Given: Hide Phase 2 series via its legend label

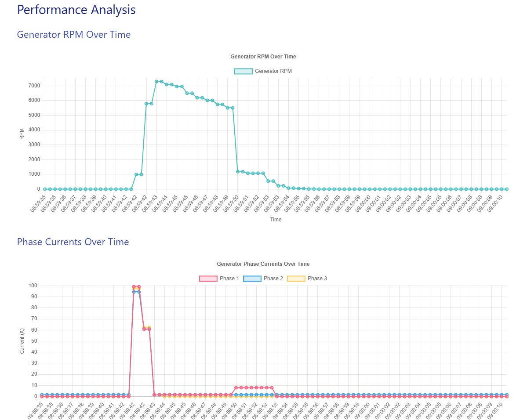Looking at the screenshot, I should tap(273, 279).
